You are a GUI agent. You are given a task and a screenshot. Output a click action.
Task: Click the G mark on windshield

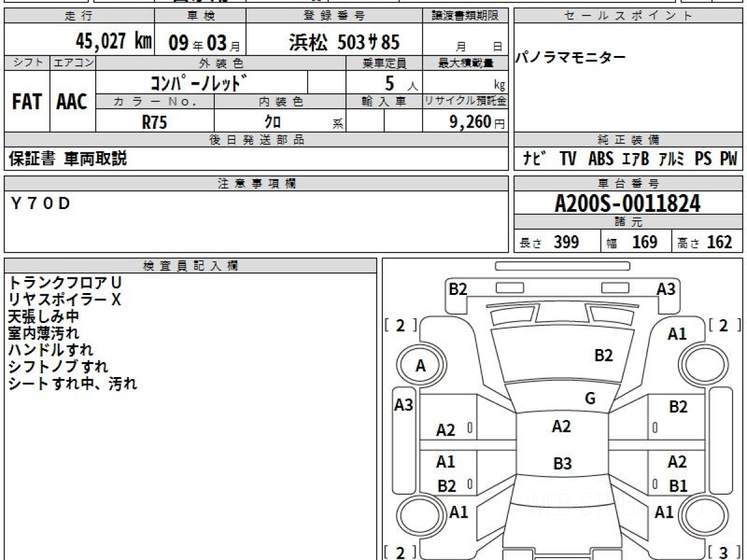(x=590, y=399)
